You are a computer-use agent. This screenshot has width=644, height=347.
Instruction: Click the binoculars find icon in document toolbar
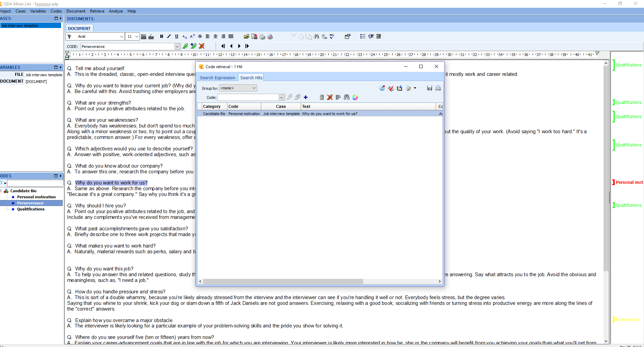point(316,36)
